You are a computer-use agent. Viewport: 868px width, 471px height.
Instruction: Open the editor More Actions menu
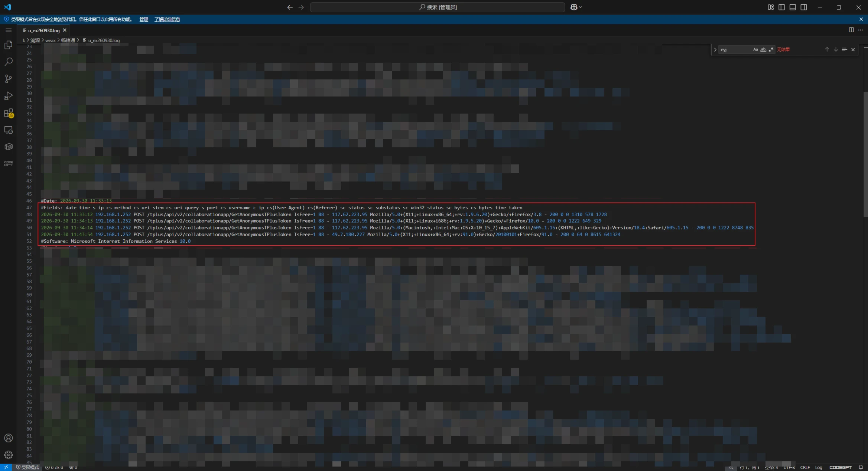861,30
